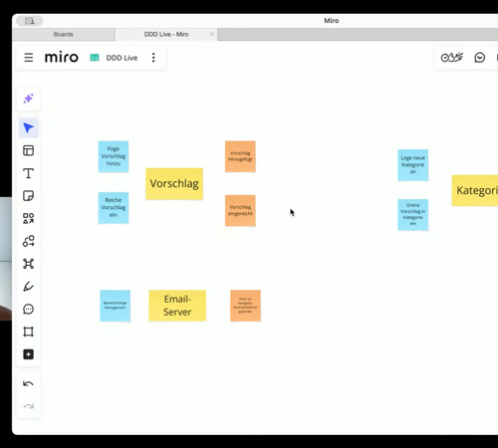Select the Text tool
The width and height of the screenshot is (498, 448).
pos(29,173)
